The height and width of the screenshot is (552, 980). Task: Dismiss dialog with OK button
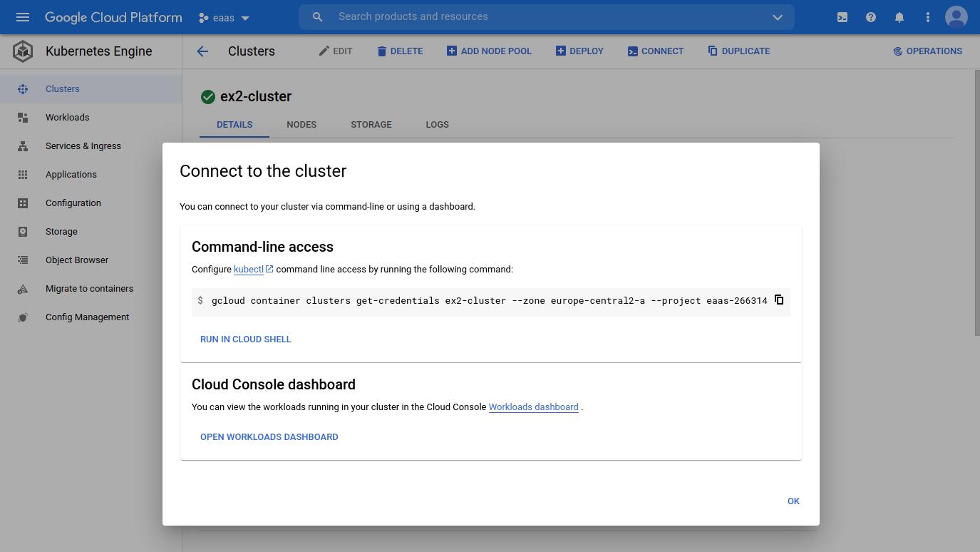click(793, 501)
